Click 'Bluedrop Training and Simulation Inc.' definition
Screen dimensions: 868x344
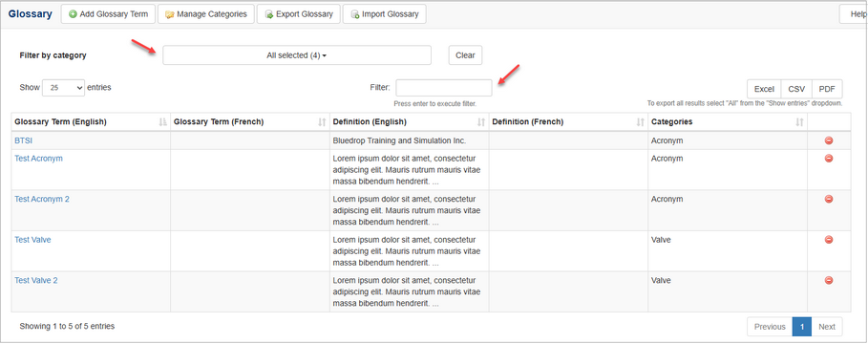[x=400, y=140]
